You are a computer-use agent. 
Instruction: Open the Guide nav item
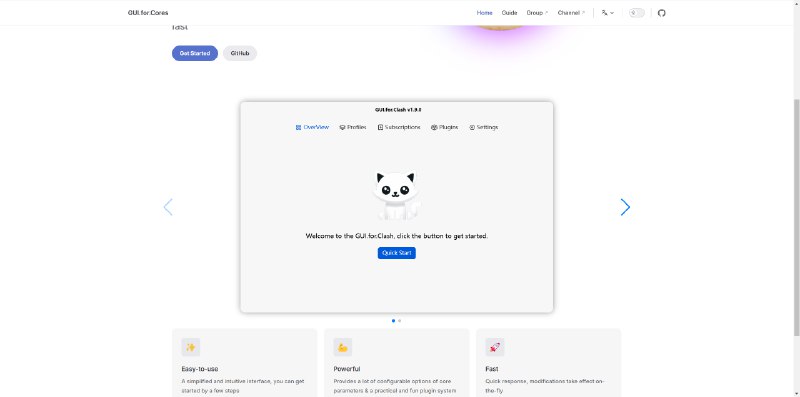[509, 13]
